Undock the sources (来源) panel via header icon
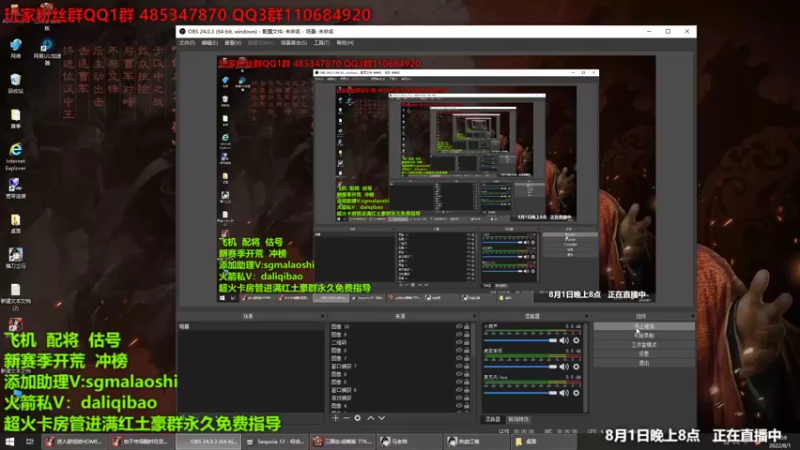Viewport: 800px width, 450px height. pos(474,316)
